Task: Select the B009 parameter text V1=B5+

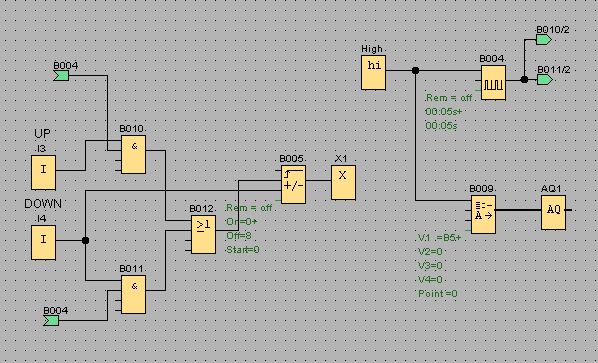Action: (440, 238)
